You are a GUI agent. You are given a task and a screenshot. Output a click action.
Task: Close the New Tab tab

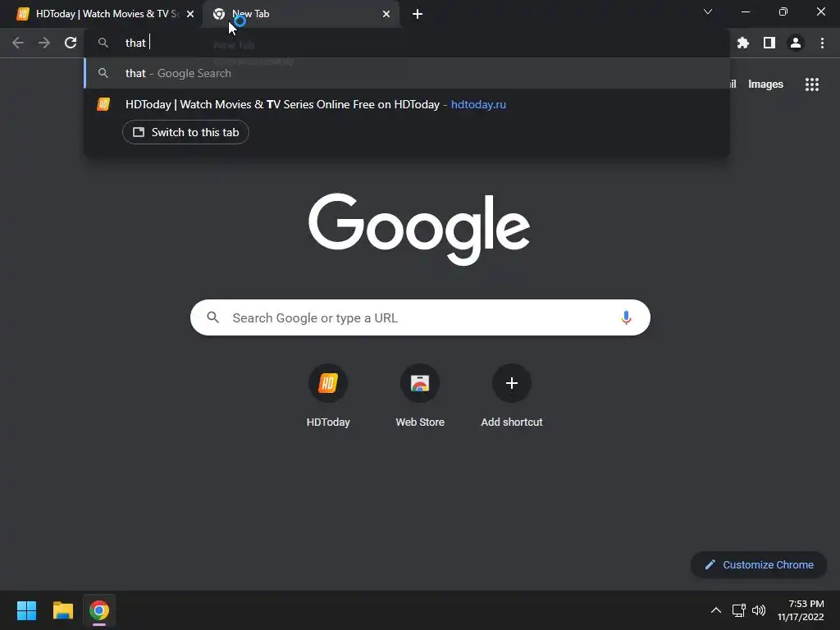(x=386, y=14)
